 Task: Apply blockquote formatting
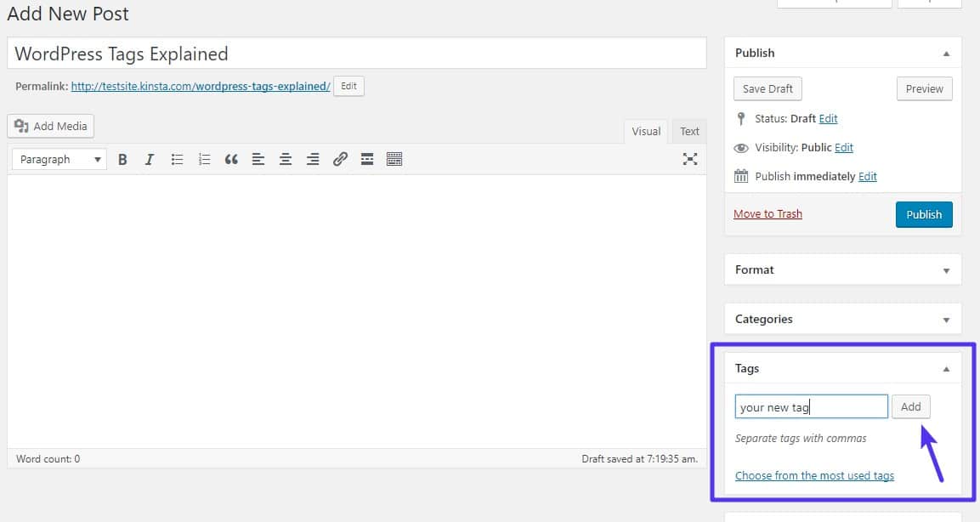231,159
